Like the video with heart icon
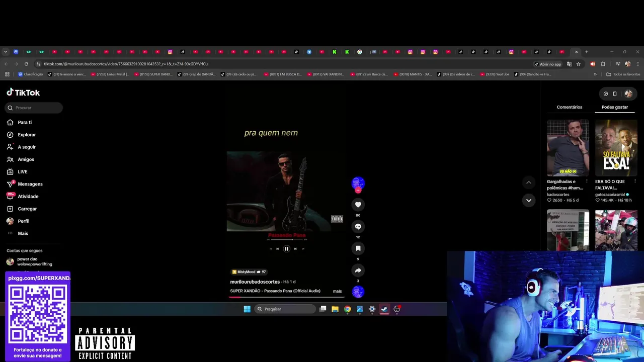This screenshot has height=362, width=644. coord(358,205)
